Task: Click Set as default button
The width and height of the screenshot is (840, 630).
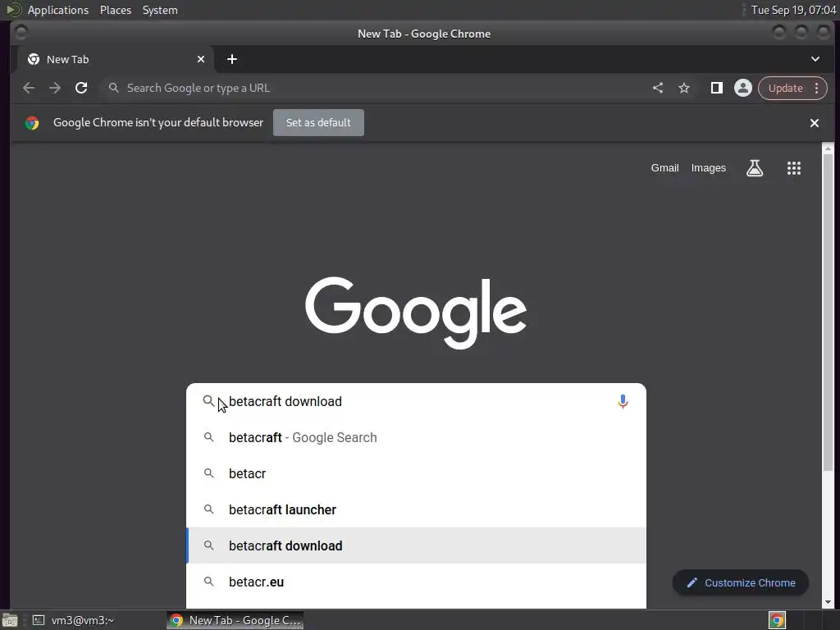Action: click(x=318, y=123)
